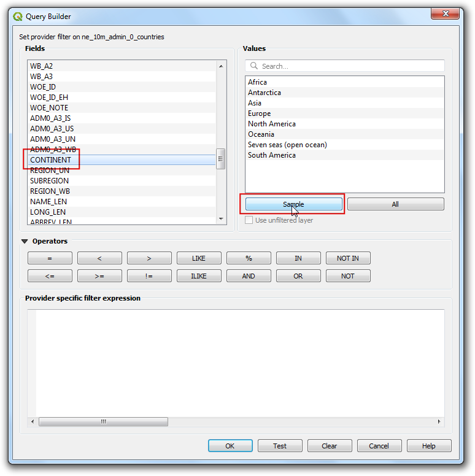The width and height of the screenshot is (475, 476).
Task: Add the NOT IN operator
Action: click(348, 258)
